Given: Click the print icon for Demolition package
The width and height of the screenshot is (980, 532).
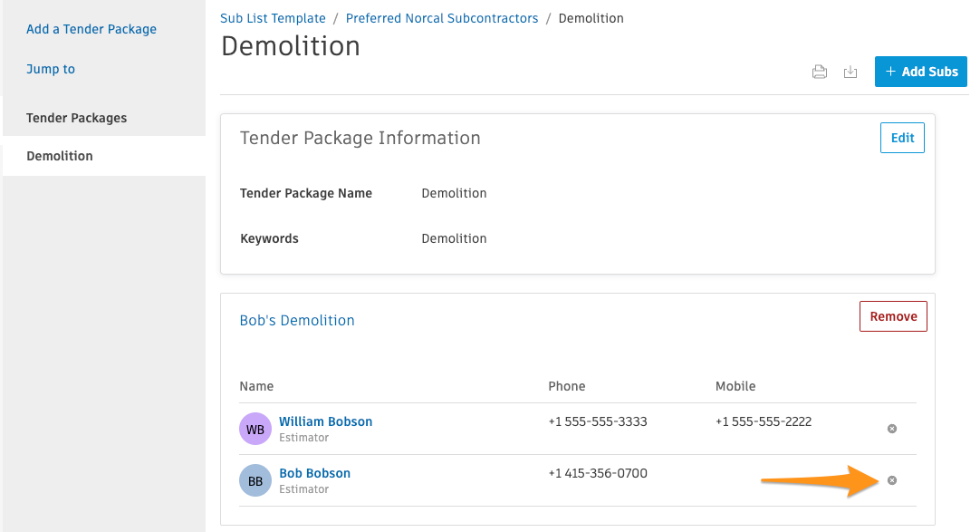Looking at the screenshot, I should tap(820, 72).
